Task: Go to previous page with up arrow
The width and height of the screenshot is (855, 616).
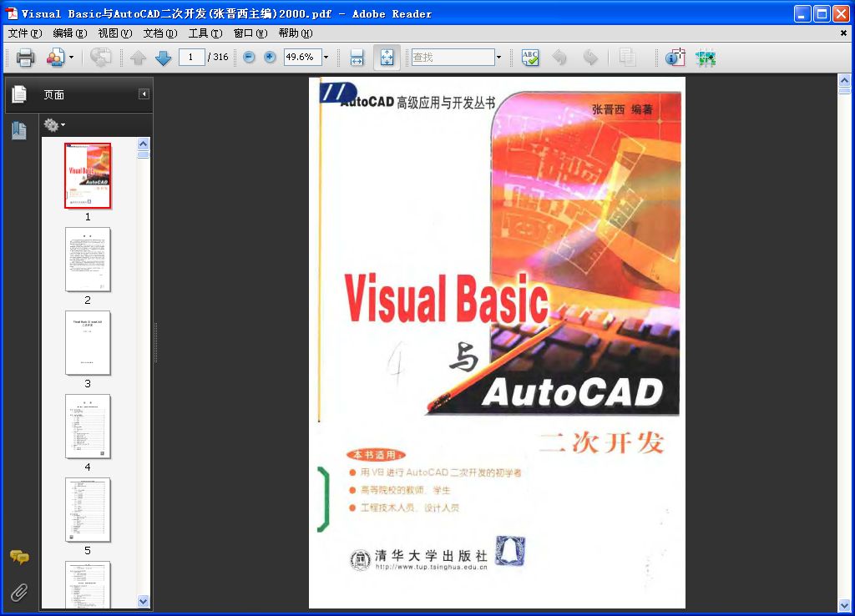Action: point(138,58)
